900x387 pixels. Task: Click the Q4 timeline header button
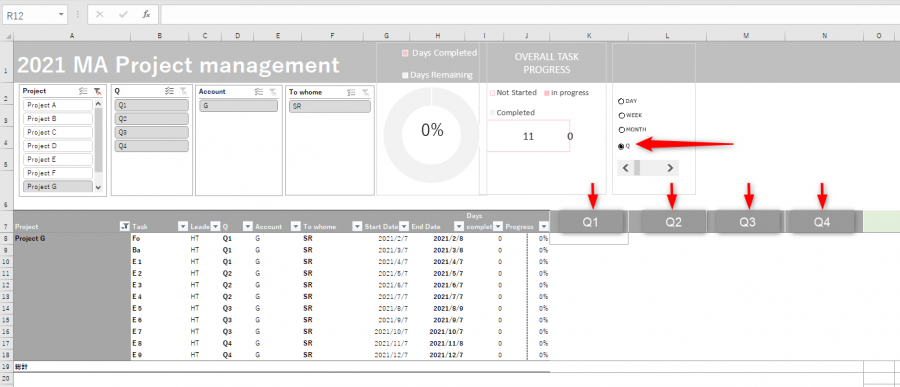822,222
